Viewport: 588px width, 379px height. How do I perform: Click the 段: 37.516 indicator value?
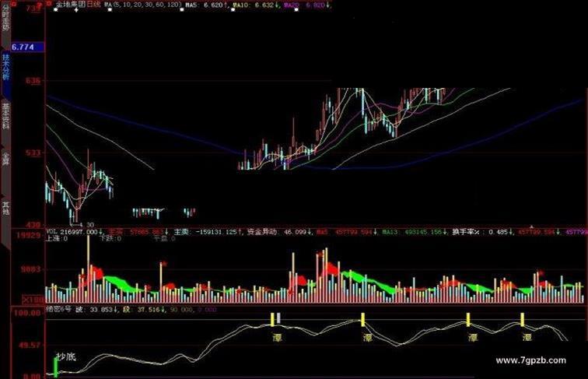145,310
